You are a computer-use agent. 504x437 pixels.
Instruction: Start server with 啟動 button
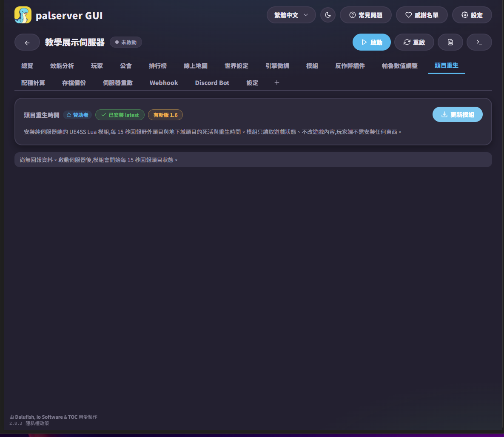tap(372, 43)
